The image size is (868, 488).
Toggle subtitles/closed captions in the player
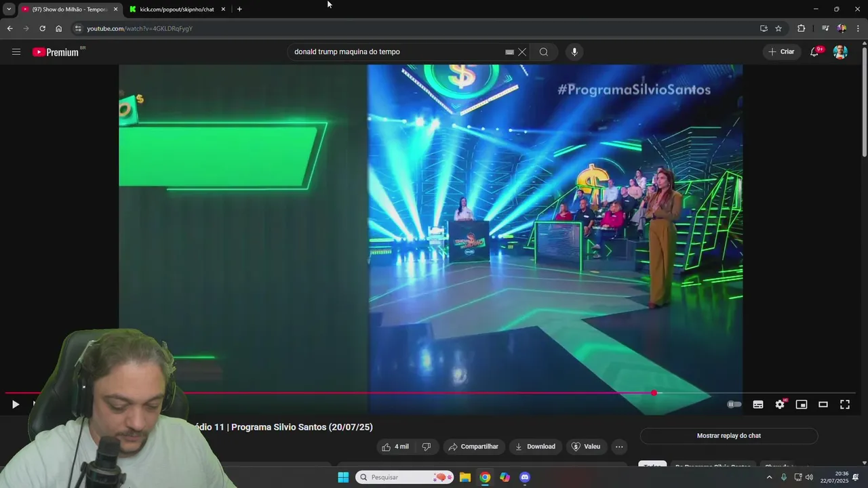point(758,405)
